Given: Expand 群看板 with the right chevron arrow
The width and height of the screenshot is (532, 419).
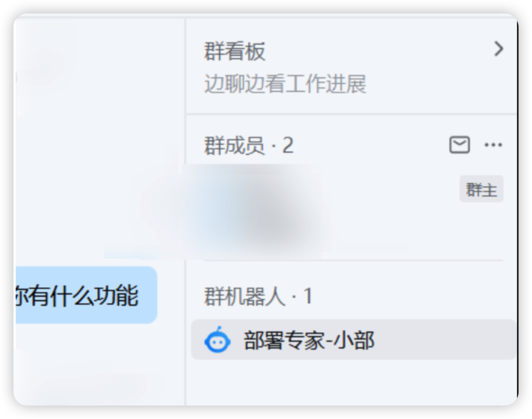Looking at the screenshot, I should tap(499, 49).
